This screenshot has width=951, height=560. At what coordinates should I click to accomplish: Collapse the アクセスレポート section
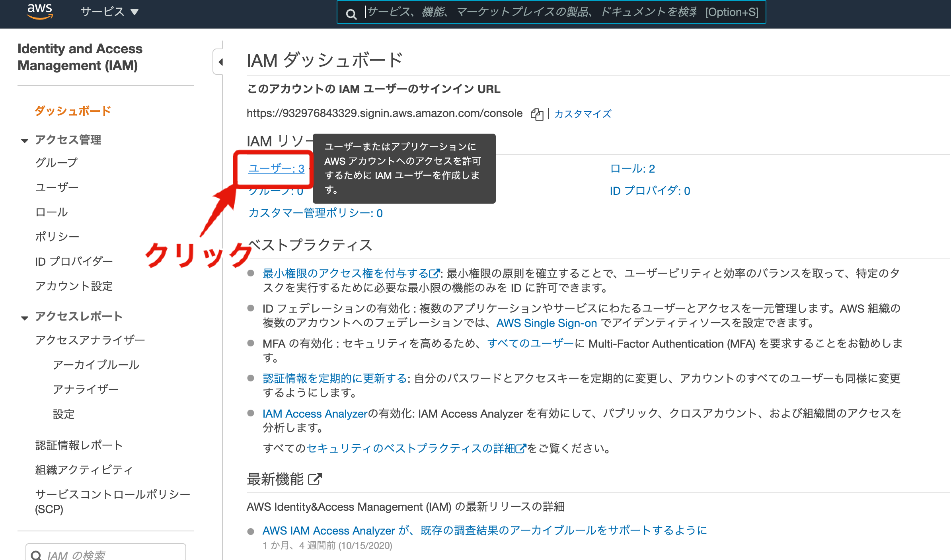[25, 317]
